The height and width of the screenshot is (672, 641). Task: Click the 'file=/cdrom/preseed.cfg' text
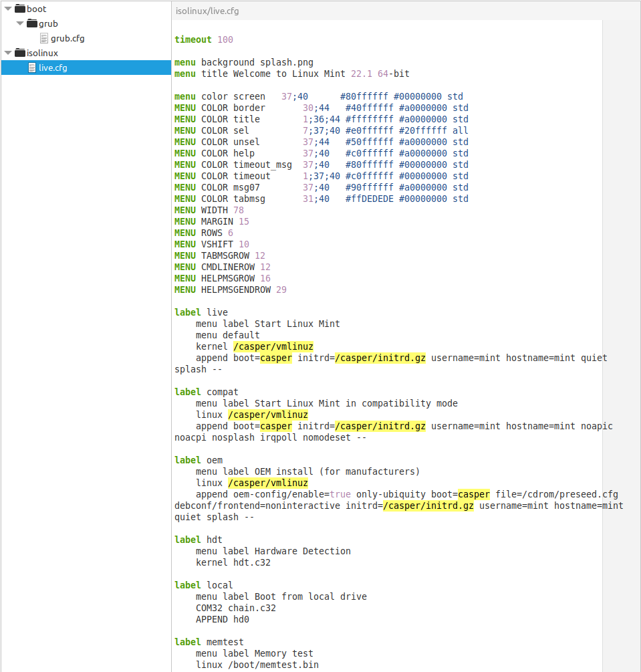[x=557, y=494]
